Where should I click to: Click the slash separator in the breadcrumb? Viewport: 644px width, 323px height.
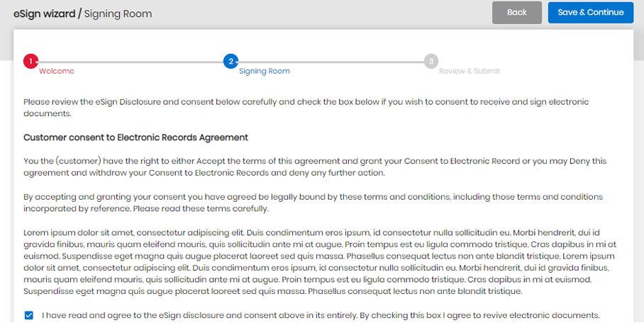coord(79,13)
